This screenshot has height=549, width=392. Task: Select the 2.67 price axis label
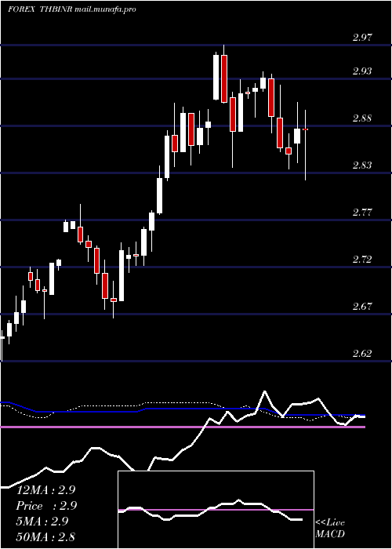362,306
